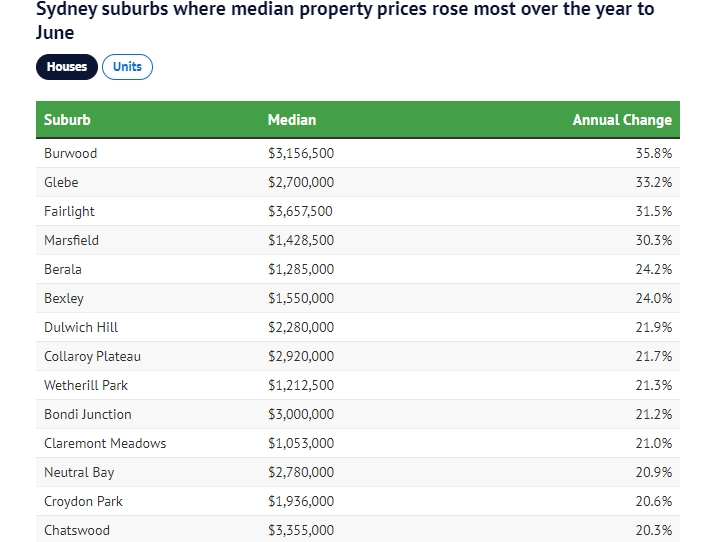The height and width of the screenshot is (542, 709).
Task: Sort by the Suburb column header
Action: point(67,120)
